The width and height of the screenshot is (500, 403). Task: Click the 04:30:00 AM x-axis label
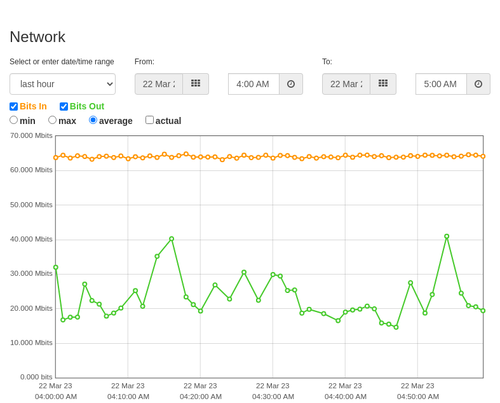click(x=273, y=397)
